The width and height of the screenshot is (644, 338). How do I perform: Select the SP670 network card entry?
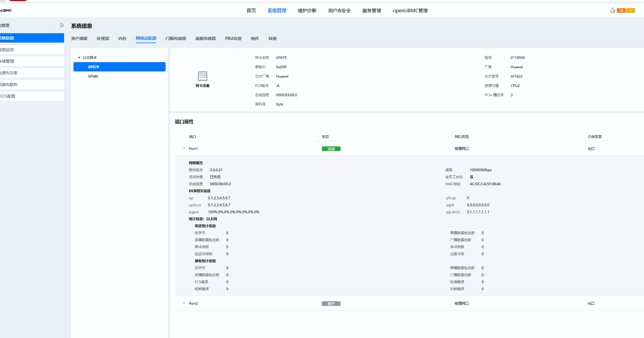point(94,67)
